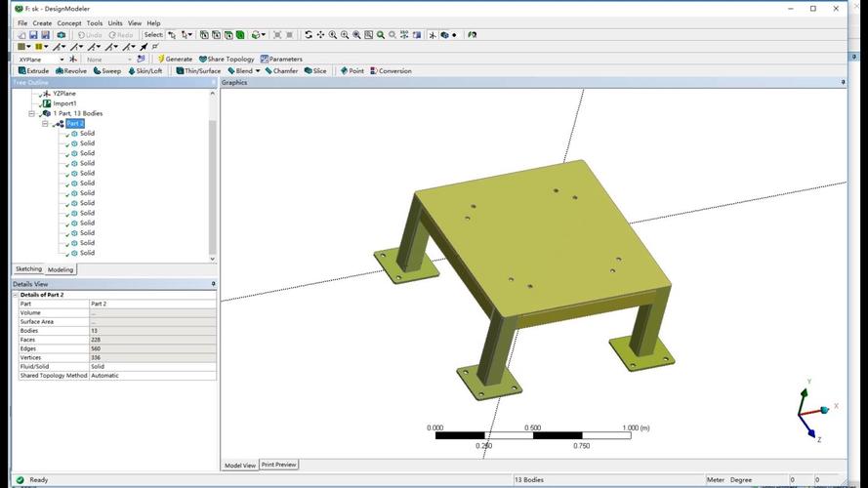Click the Tree Outline scrollbar down arrow
This screenshot has width=868, height=488.
click(213, 259)
